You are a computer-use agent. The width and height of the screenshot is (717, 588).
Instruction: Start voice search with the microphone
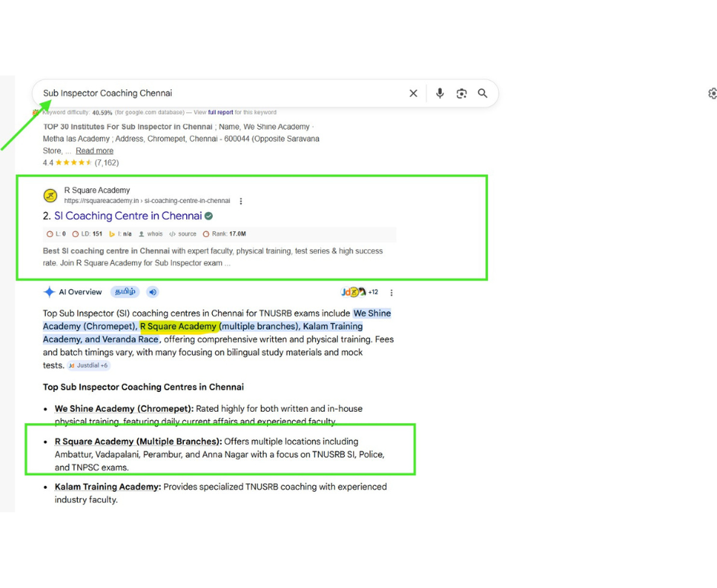(439, 93)
